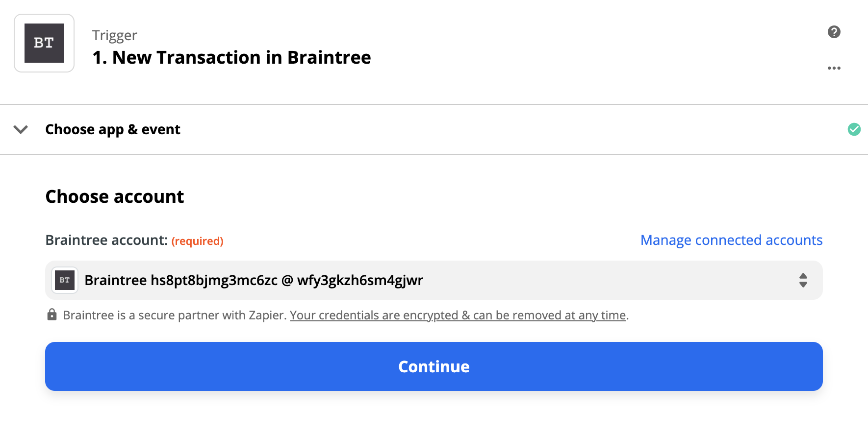
Task: Expand the account selector showing hs8pt8bjmg3mc6zc
Action: coord(434,280)
